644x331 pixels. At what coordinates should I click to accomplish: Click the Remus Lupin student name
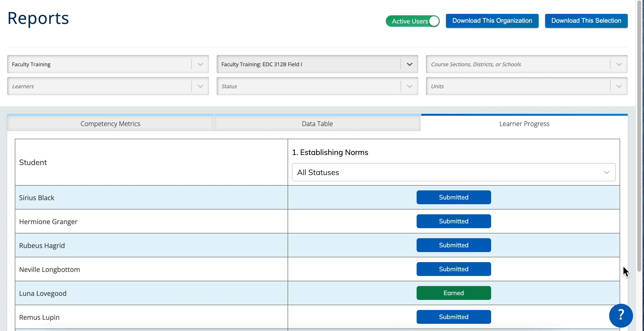(39, 317)
